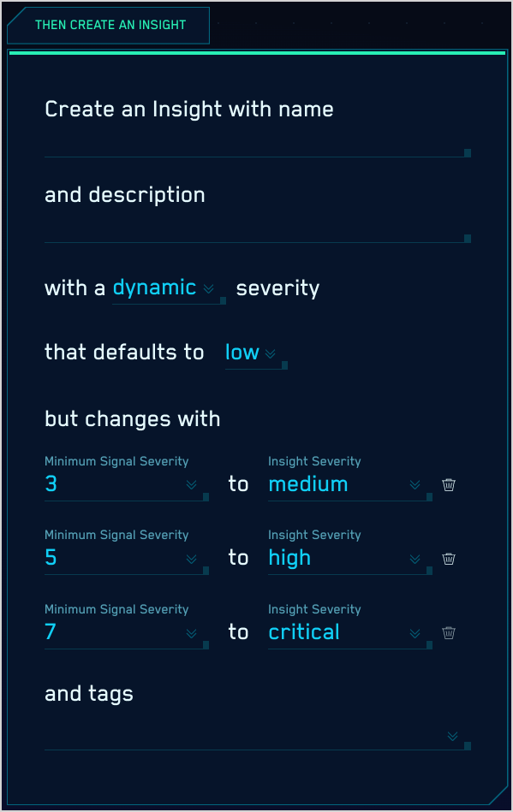Remove the severity 5 to high mapping row
Viewport: 513px width, 812px height.
coord(449,559)
